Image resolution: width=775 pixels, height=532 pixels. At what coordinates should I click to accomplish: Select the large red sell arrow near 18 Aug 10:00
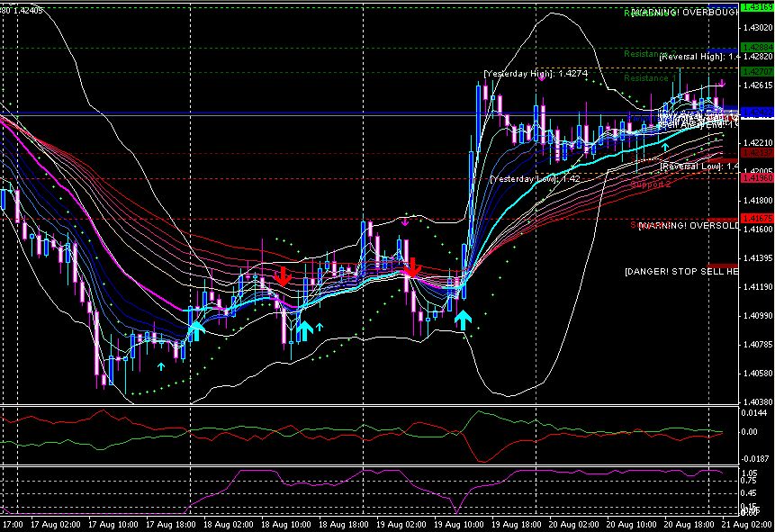click(x=284, y=275)
